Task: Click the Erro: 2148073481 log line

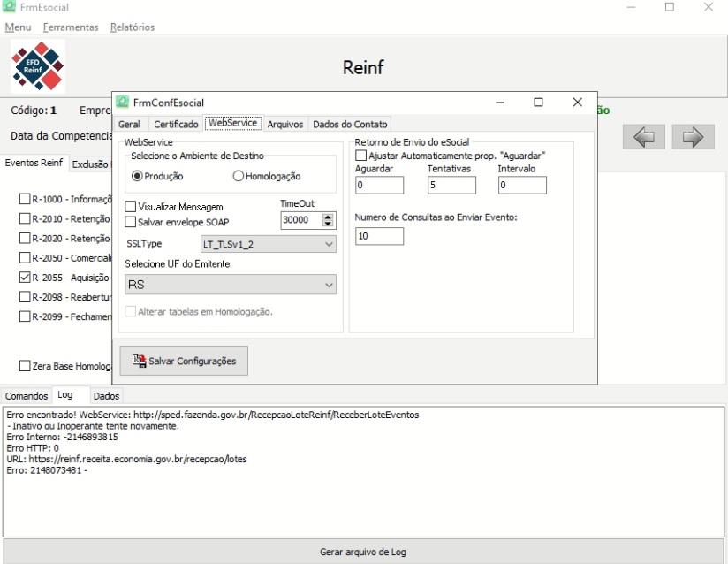Action: pyautogui.click(x=47, y=470)
